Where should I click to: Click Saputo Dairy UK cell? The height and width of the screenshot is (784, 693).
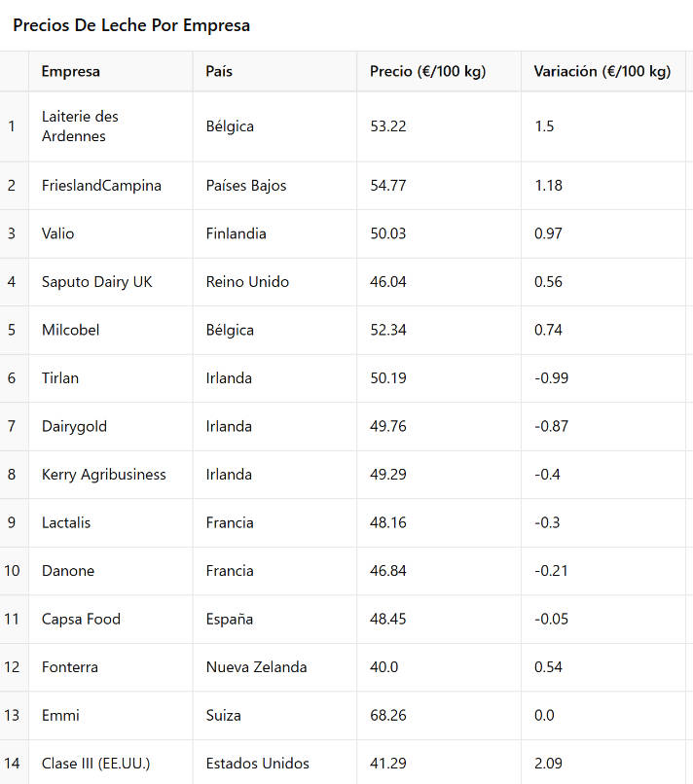click(111, 282)
